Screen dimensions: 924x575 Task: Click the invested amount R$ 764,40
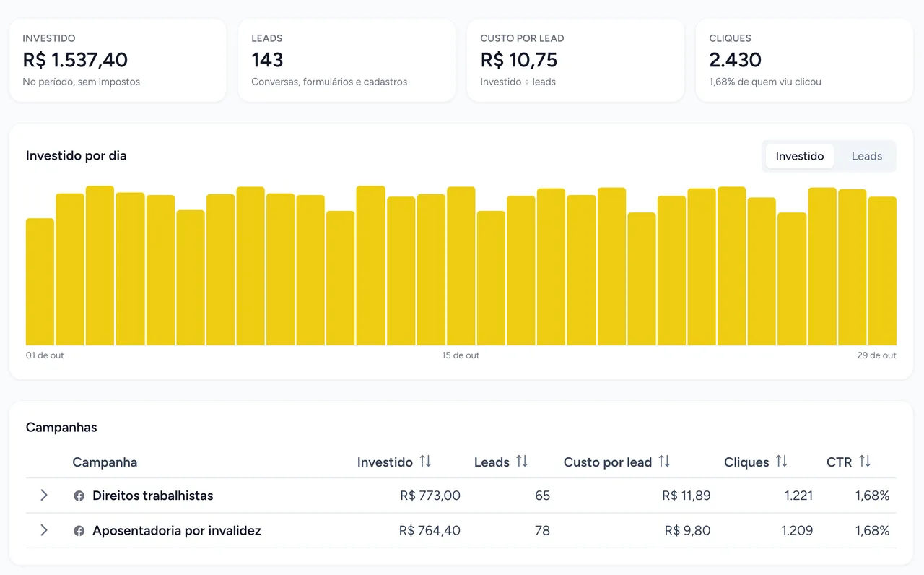tap(430, 531)
